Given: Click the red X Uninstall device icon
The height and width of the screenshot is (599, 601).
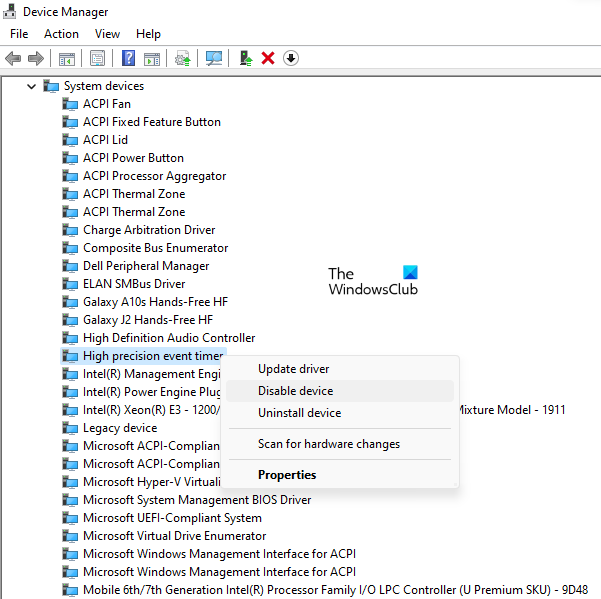Looking at the screenshot, I should (268, 59).
